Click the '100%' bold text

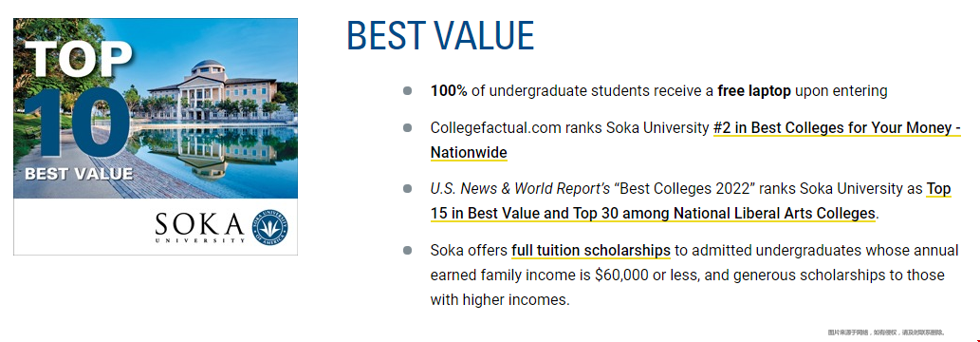[x=449, y=91]
